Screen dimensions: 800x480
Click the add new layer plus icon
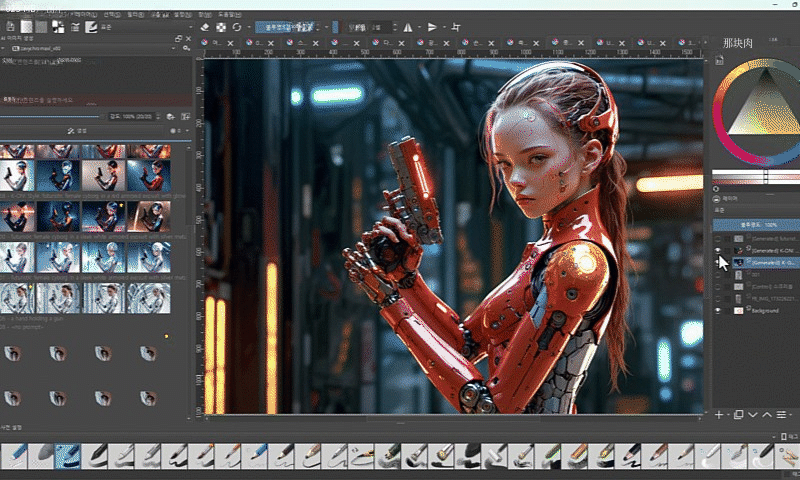(719, 414)
